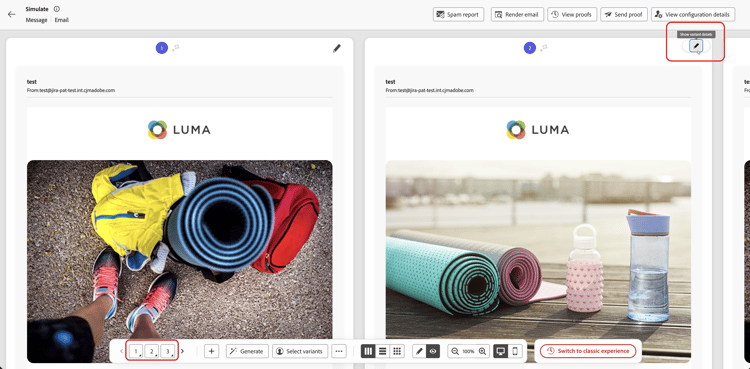
Task: Open the variant 2 selector in bottom bar
Action: coord(152,351)
